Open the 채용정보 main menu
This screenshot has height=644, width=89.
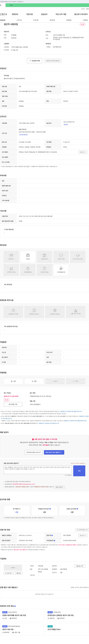tap(15, 14)
